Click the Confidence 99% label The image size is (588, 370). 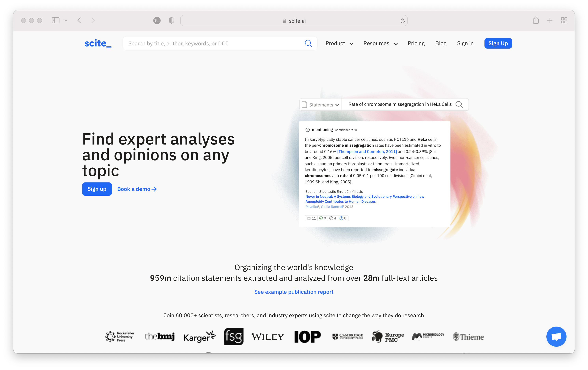[346, 130]
